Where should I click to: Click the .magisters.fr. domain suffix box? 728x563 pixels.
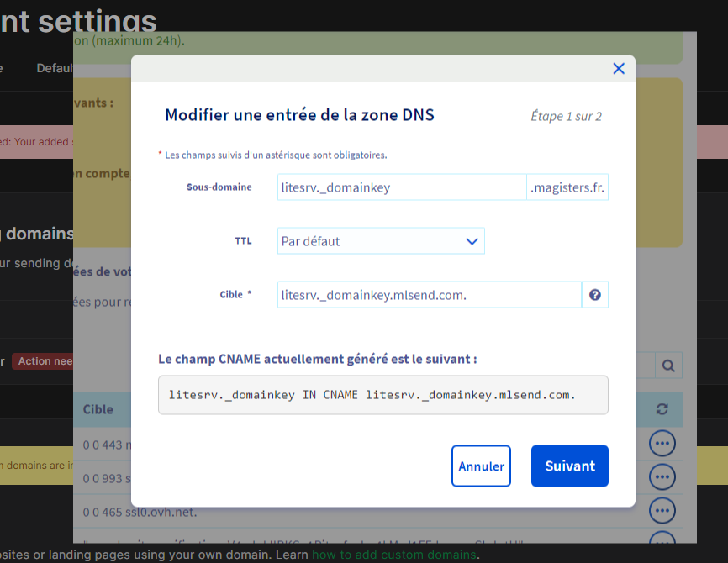pyautogui.click(x=567, y=187)
